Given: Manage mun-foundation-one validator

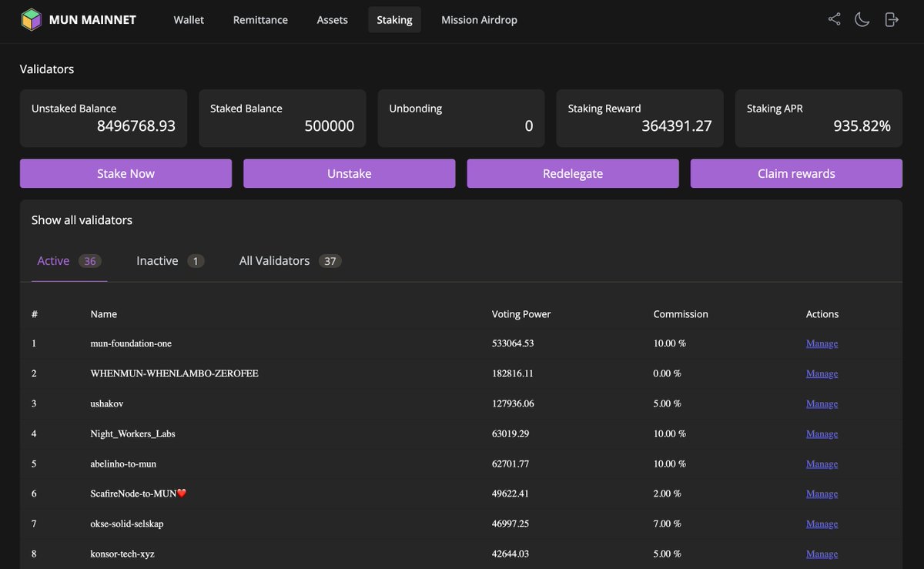Looking at the screenshot, I should click(x=822, y=343).
